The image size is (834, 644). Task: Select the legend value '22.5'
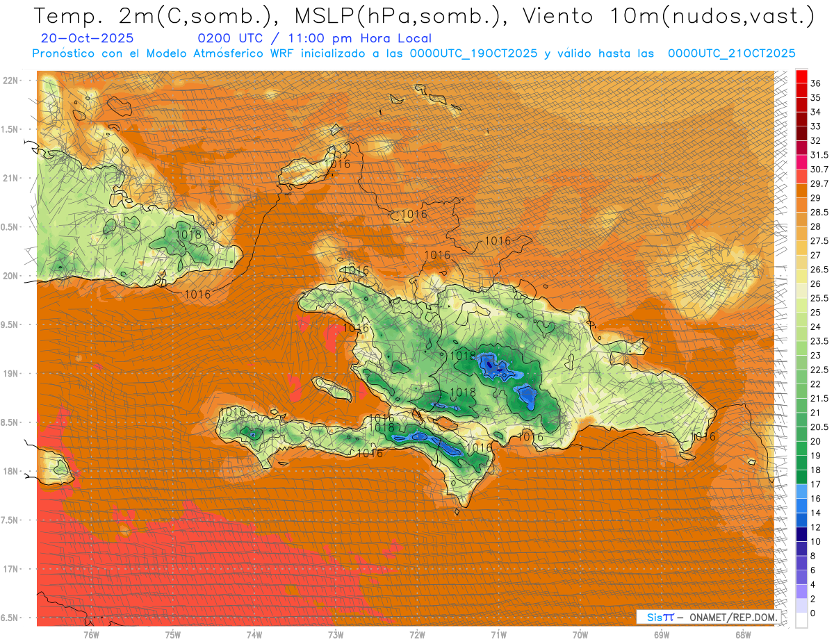click(x=819, y=370)
